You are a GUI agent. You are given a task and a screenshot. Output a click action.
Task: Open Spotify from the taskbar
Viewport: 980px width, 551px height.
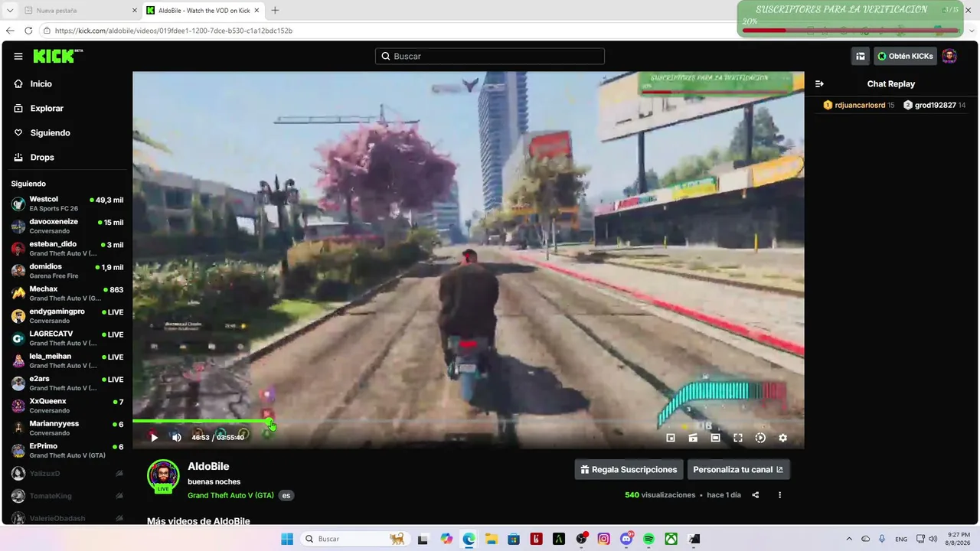click(x=648, y=539)
